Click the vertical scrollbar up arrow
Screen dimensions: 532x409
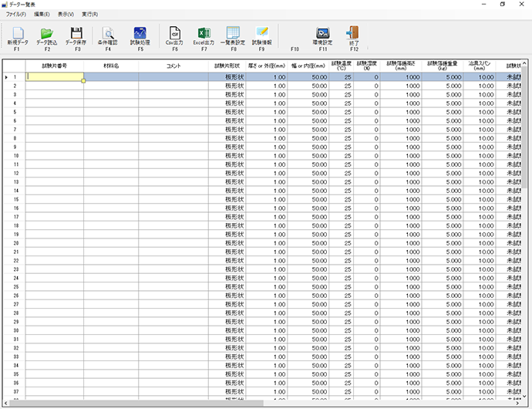coord(524,63)
